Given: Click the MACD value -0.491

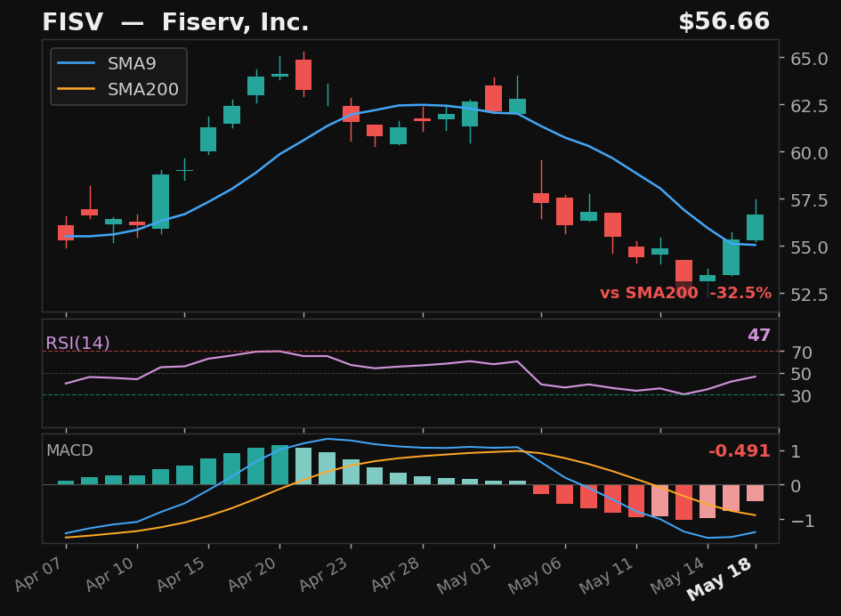Looking at the screenshot, I should point(739,450).
